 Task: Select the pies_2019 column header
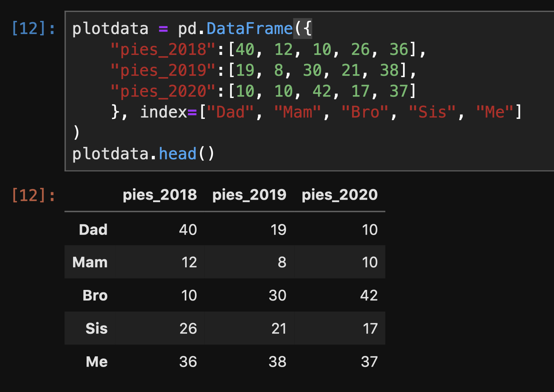pyautogui.click(x=249, y=195)
